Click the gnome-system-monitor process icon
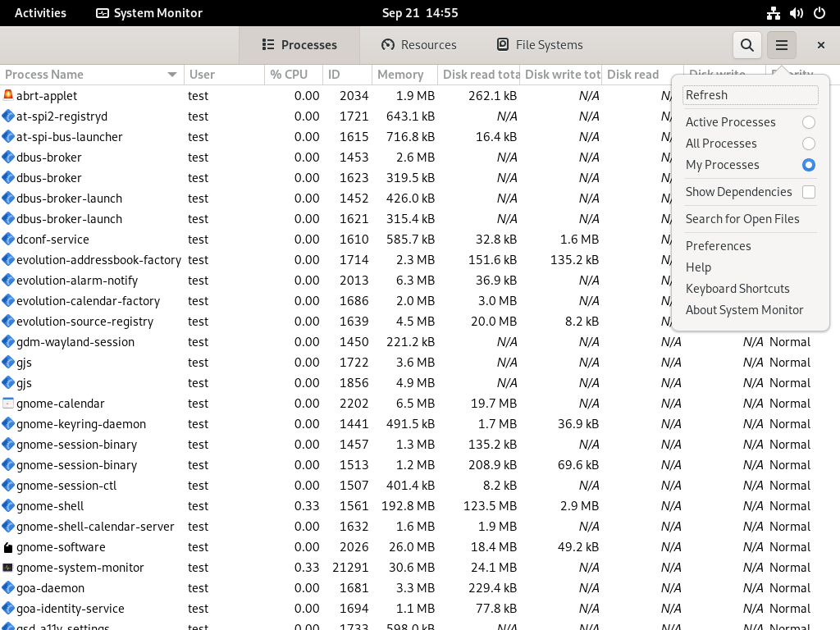 pyautogui.click(x=8, y=568)
